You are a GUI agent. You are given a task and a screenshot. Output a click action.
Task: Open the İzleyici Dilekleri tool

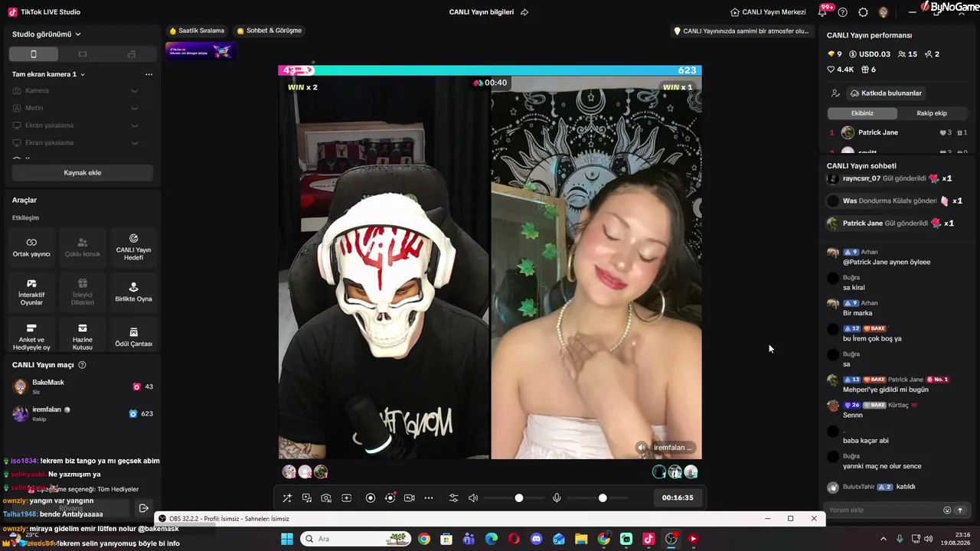(83, 292)
